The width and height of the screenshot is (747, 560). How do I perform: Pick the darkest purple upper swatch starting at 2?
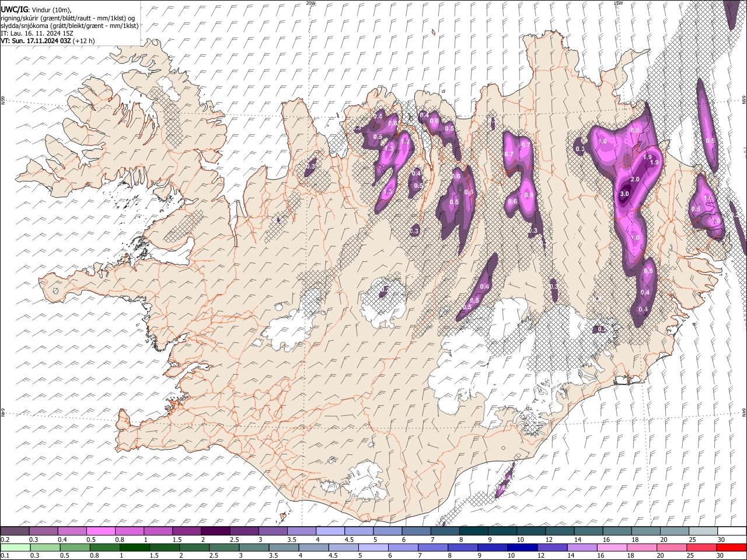coord(215,531)
